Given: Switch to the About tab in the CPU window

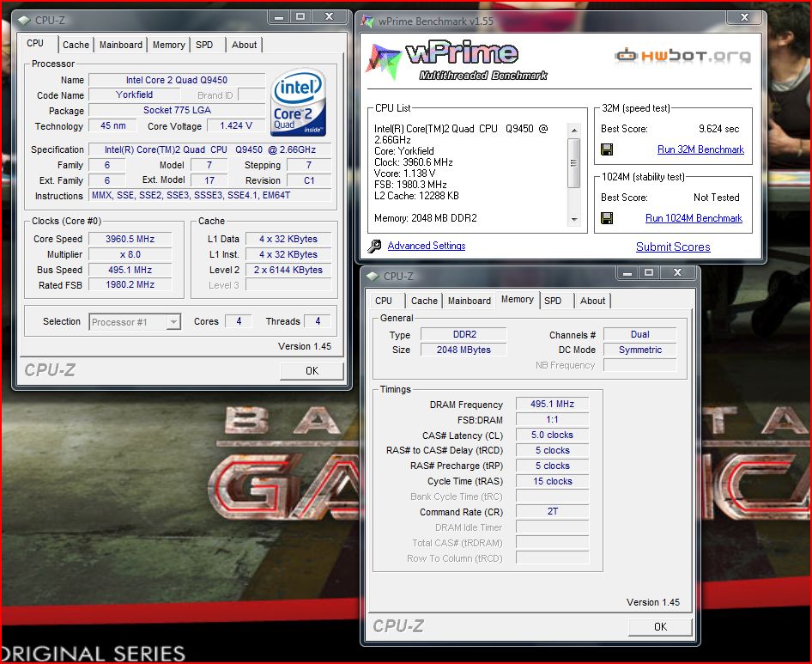Looking at the screenshot, I should tap(244, 45).
